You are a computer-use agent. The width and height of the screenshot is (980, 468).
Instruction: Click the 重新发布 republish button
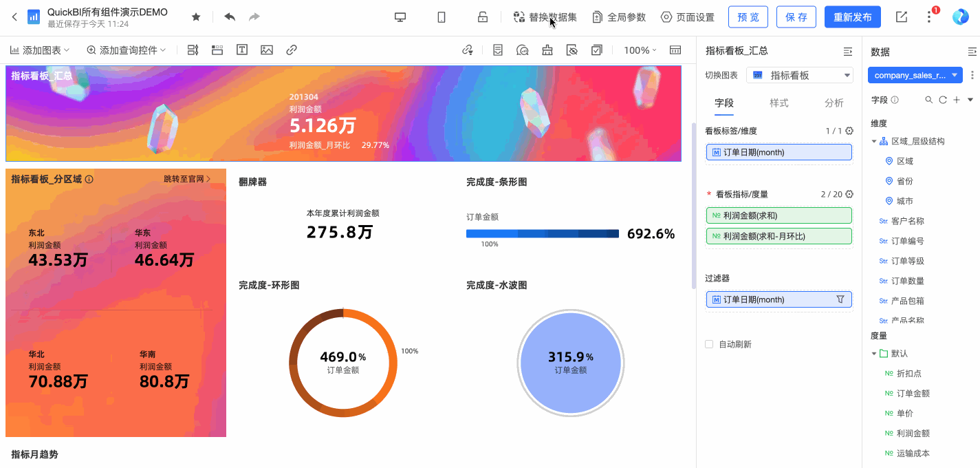coord(853,17)
